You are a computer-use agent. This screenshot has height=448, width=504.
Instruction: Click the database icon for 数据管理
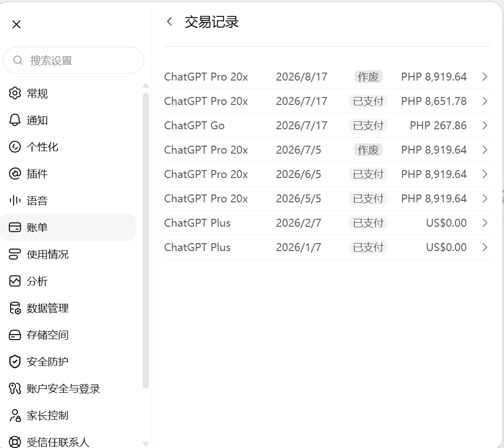click(15, 308)
